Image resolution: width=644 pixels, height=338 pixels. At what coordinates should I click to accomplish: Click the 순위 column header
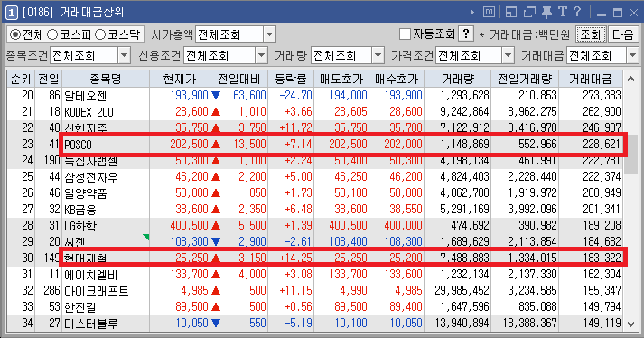point(21,79)
